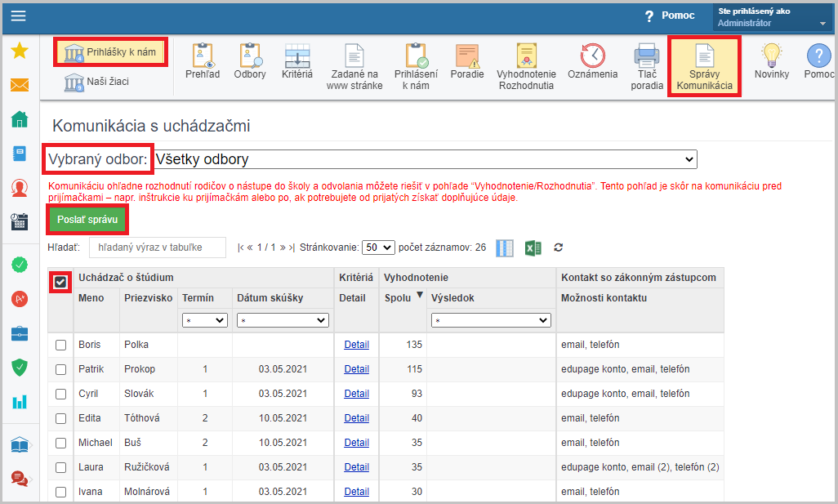Open the hamburger main menu
This screenshot has height=504, width=838.
19,16
